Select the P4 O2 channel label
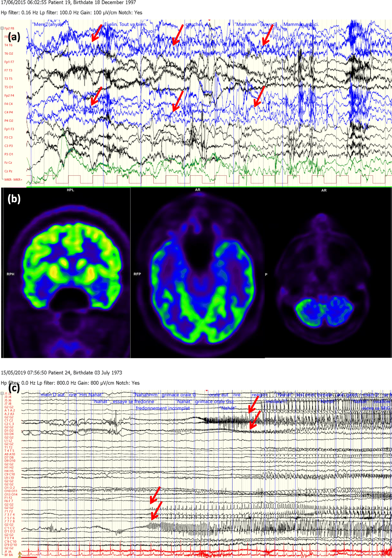This screenshot has height=558, width=392. (x=9, y=120)
